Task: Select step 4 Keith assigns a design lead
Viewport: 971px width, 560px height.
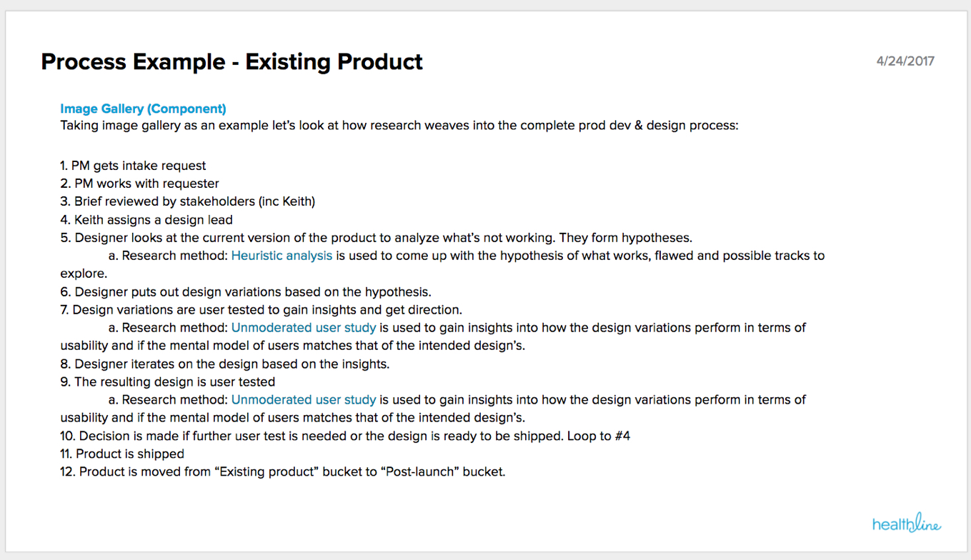Action: tap(146, 219)
